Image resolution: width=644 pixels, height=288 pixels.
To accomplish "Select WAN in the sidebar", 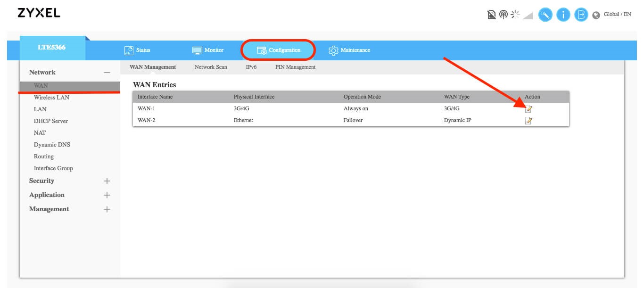I will tap(70, 86).
